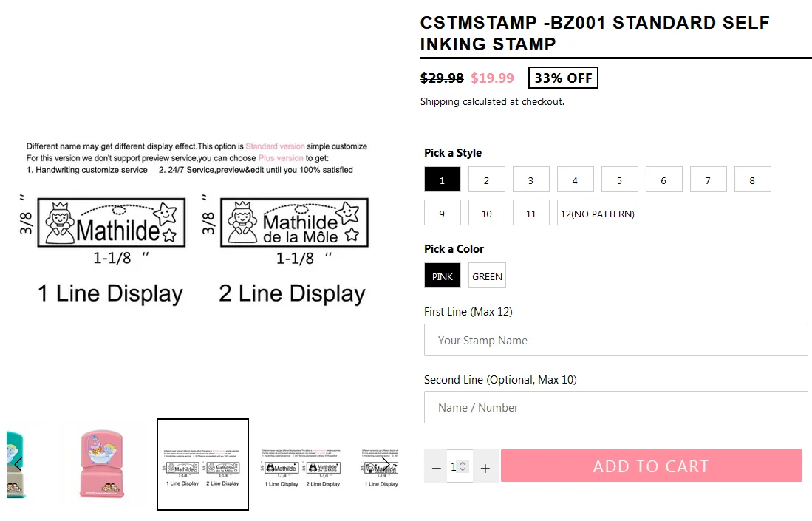
Task: Click the next thumbnail arrow
Action: pos(385,464)
